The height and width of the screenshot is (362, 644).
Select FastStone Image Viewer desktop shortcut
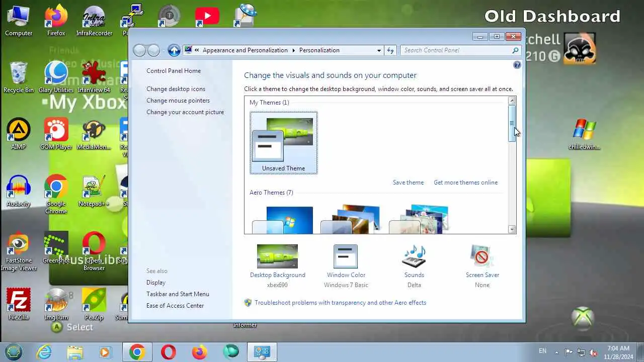click(x=19, y=251)
